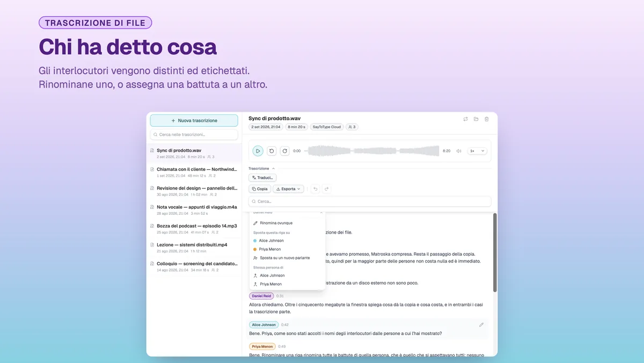The image size is (644, 363).
Task: Collapse the Trascrizione section chevron
Action: coord(273,169)
